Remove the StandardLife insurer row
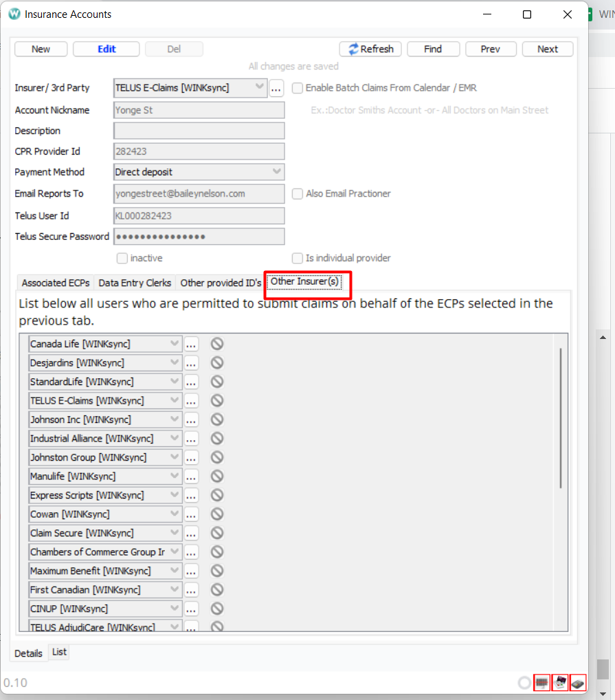Screen dimensions: 615x700 [x=217, y=382]
